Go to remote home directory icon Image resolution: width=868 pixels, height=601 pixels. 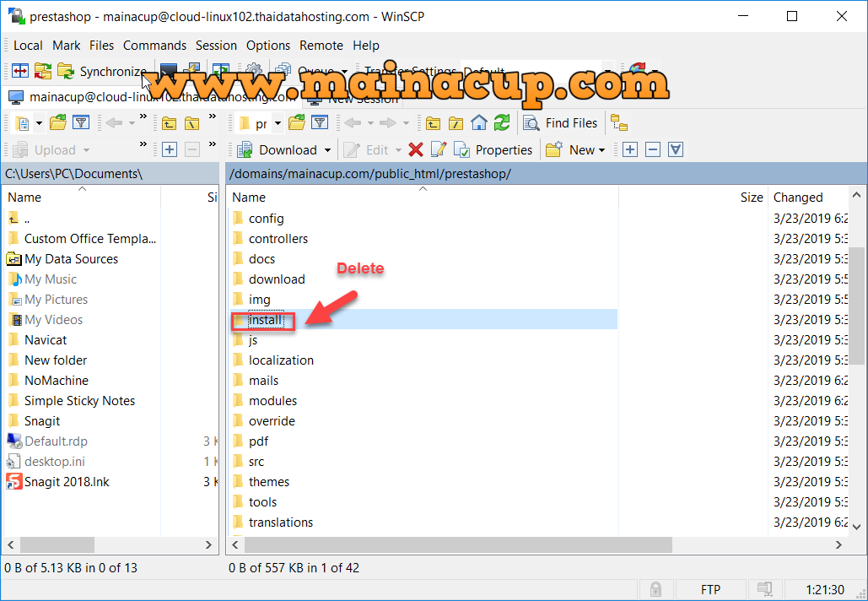479,123
